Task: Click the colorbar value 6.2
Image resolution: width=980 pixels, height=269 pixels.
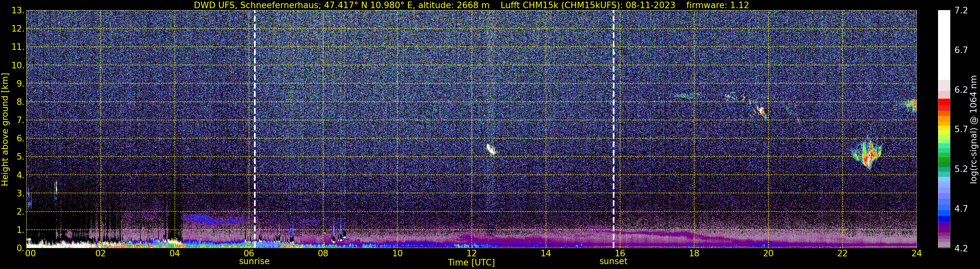Action: point(961,90)
